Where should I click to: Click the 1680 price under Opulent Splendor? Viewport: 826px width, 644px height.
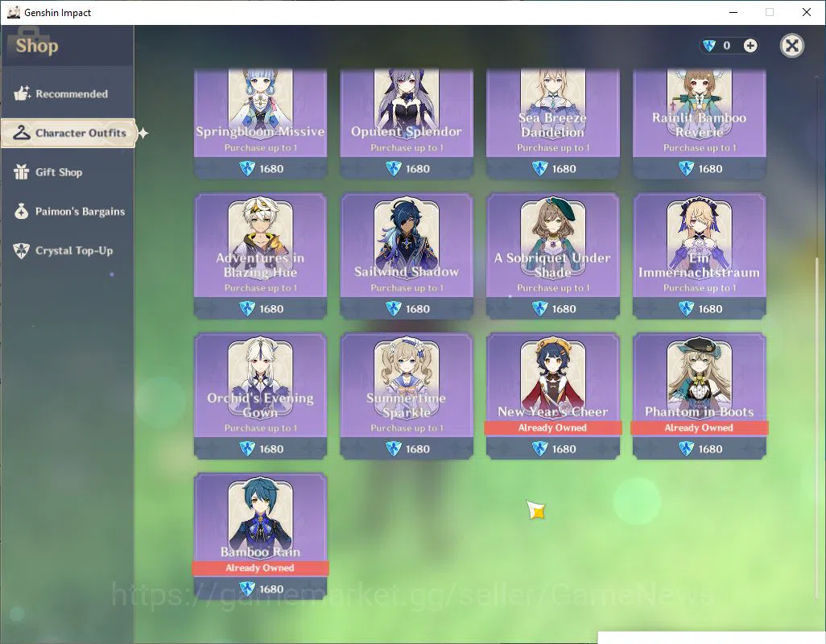[x=418, y=169]
